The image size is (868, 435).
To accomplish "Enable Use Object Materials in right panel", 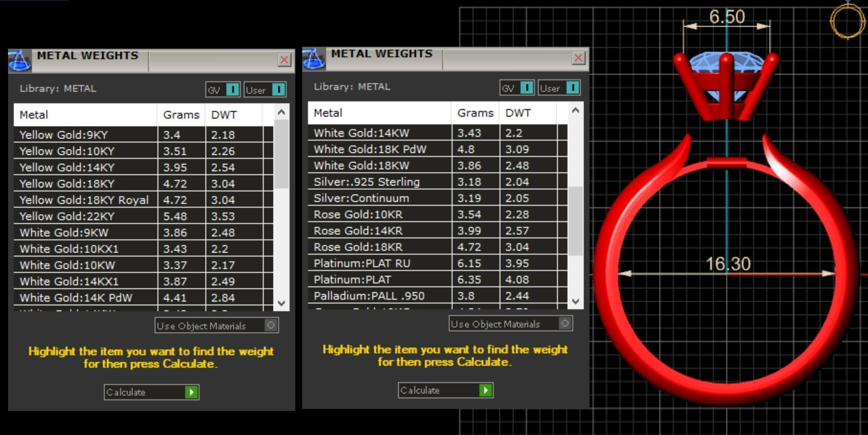I will click(x=565, y=323).
